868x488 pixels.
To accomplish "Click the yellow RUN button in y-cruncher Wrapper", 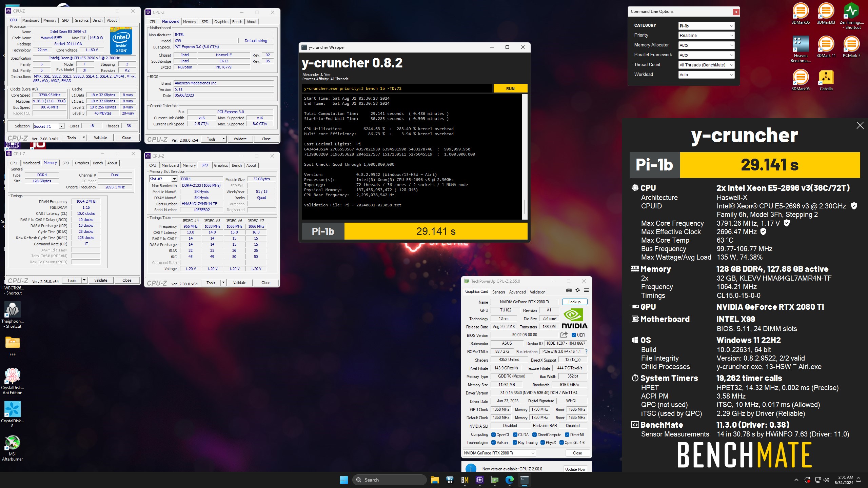I will (x=510, y=88).
